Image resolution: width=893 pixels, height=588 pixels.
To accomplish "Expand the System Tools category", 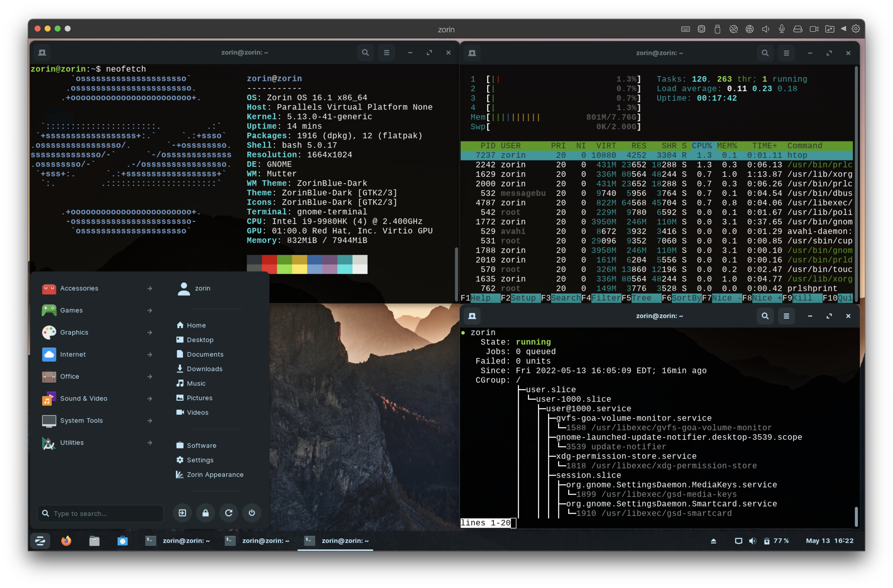I will pyautogui.click(x=97, y=420).
